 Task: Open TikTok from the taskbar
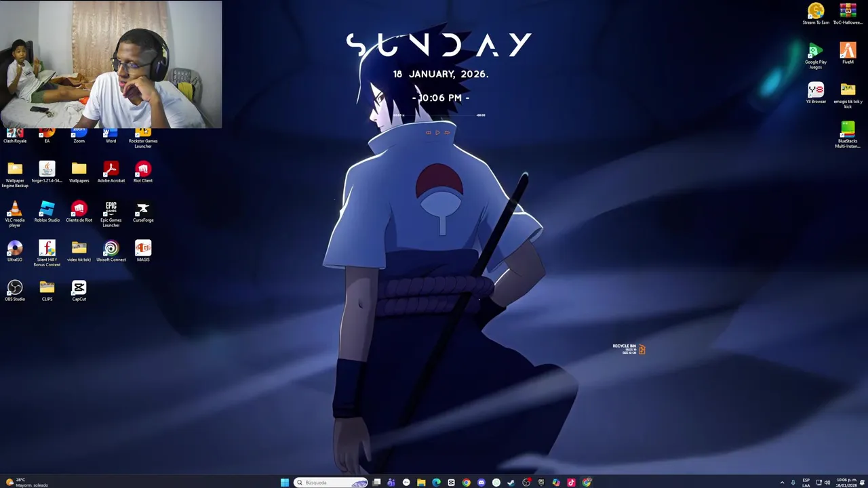[571, 483]
